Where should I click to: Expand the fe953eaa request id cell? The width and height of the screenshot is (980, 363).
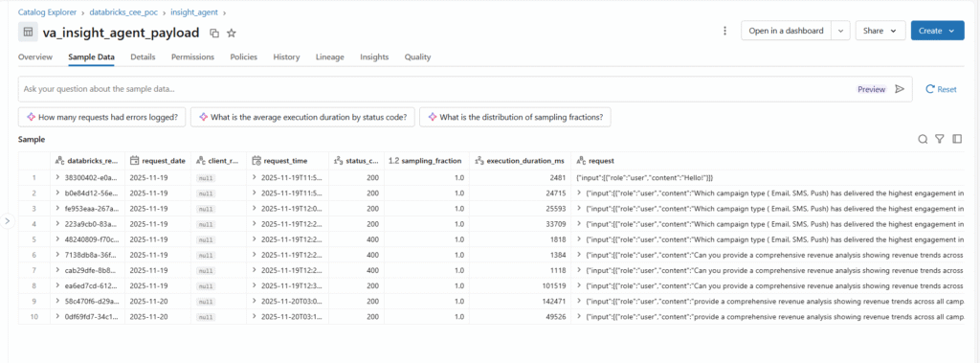pos(56,209)
